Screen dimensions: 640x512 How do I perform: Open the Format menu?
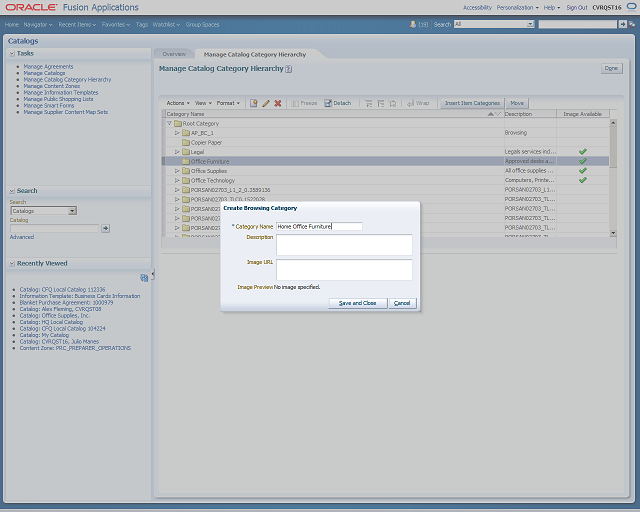coord(228,103)
